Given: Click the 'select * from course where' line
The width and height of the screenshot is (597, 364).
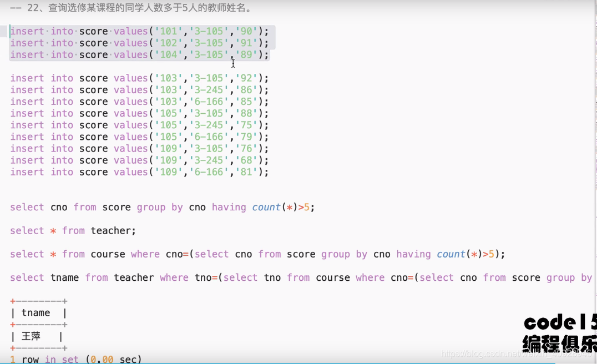Looking at the screenshot, I should point(257,254).
